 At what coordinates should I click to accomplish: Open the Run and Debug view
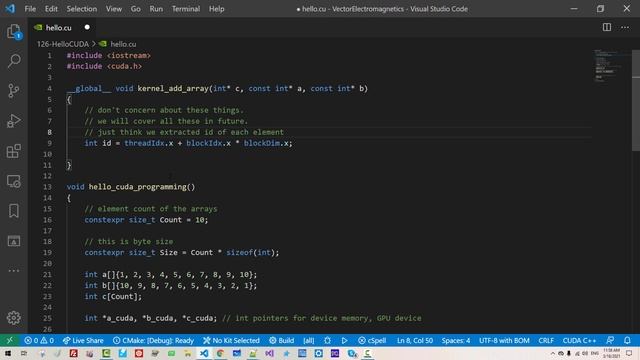pos(14,121)
